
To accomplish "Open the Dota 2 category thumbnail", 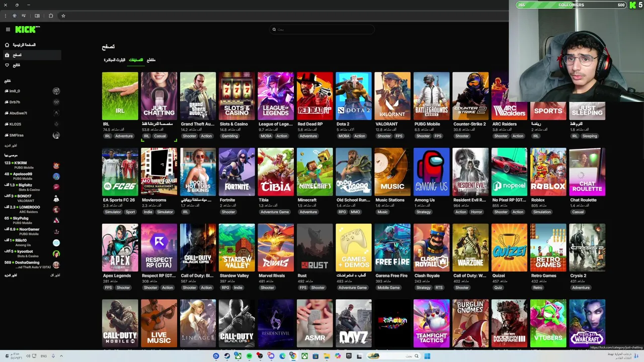I will click(x=354, y=96).
